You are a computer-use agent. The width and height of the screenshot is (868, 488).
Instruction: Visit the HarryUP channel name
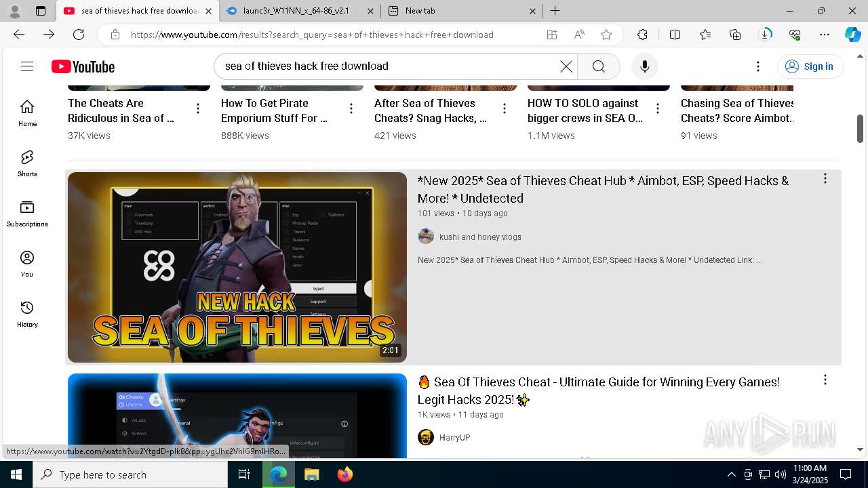454,438
